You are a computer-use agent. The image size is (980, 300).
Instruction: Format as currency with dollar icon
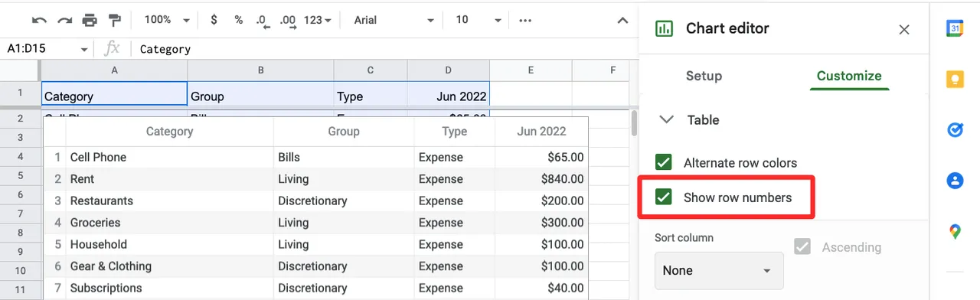[214, 20]
